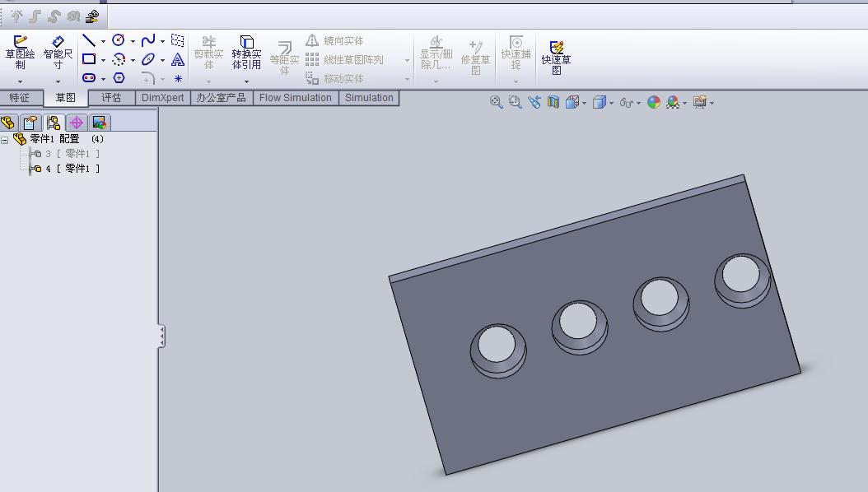This screenshot has height=492, width=868.
Task: Click the Hide/Show Items glasses icon
Action: point(626,103)
